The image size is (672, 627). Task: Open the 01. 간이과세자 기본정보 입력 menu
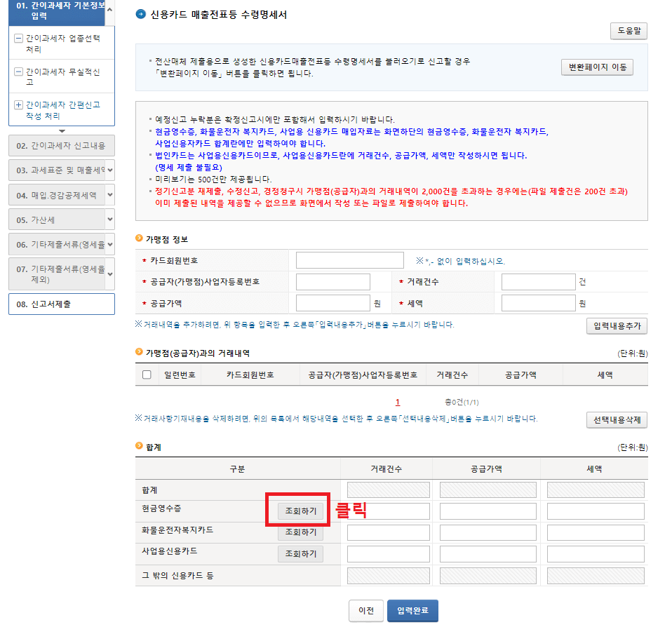(x=57, y=11)
